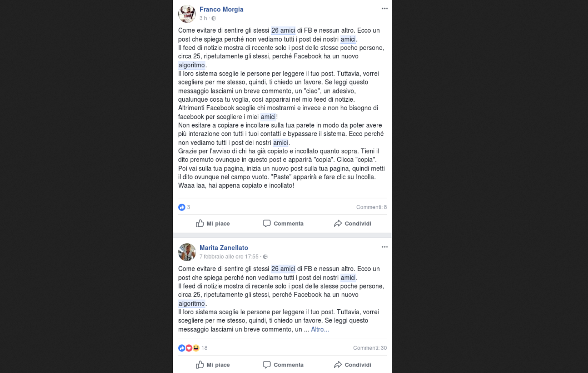Expand truncated post with Altro... link
The width and height of the screenshot is (588, 373).
[x=320, y=329]
